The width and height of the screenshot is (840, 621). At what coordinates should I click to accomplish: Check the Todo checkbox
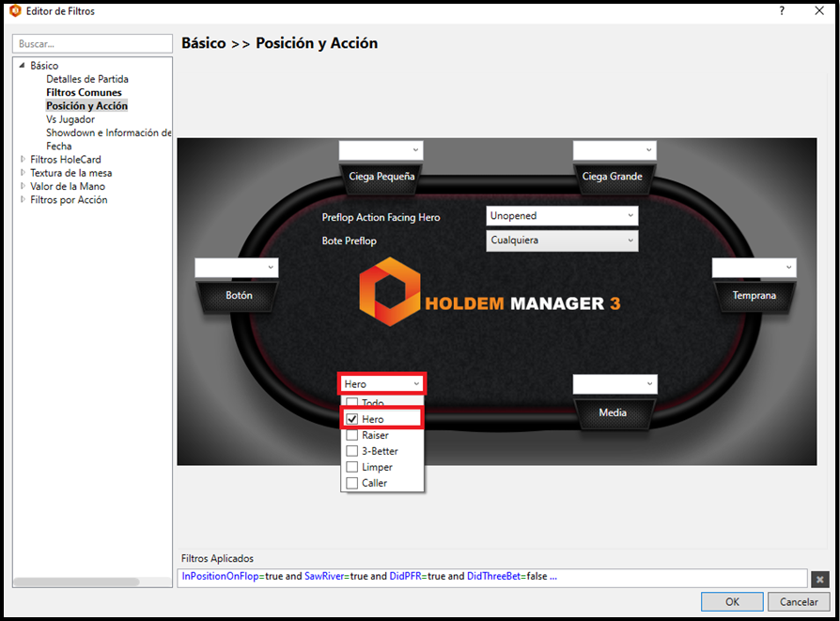352,402
